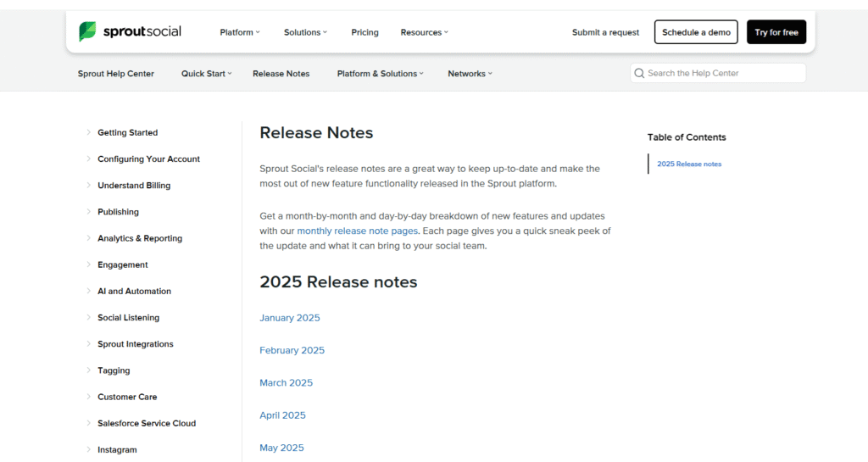Open May 2025 release notes
This screenshot has width=868, height=462.
281,448
